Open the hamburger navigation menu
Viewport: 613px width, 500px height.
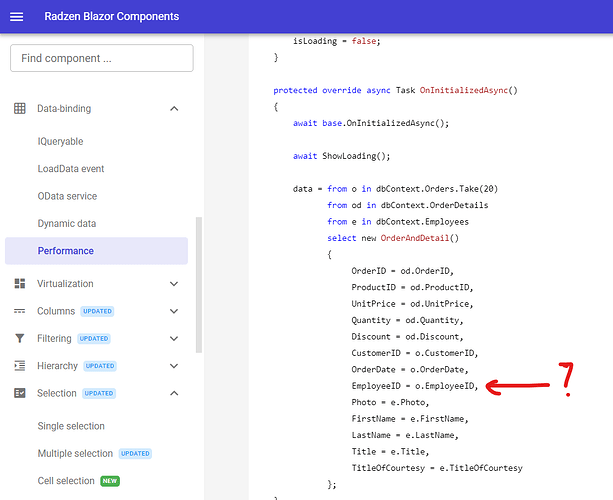[x=17, y=17]
